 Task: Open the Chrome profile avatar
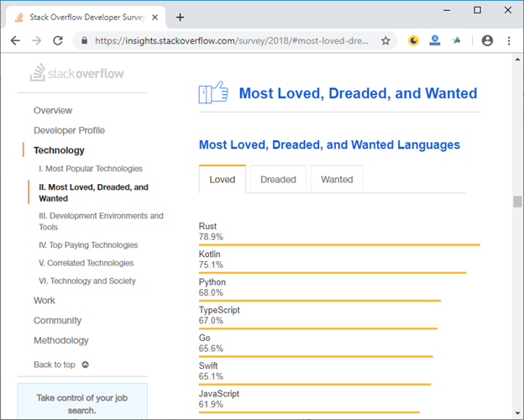487,41
